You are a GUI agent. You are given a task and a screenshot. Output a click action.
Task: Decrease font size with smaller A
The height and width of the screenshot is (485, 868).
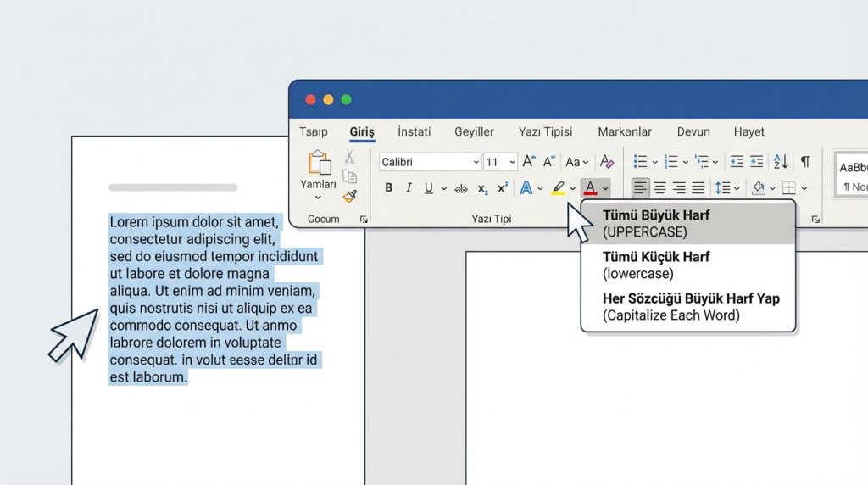(548, 162)
